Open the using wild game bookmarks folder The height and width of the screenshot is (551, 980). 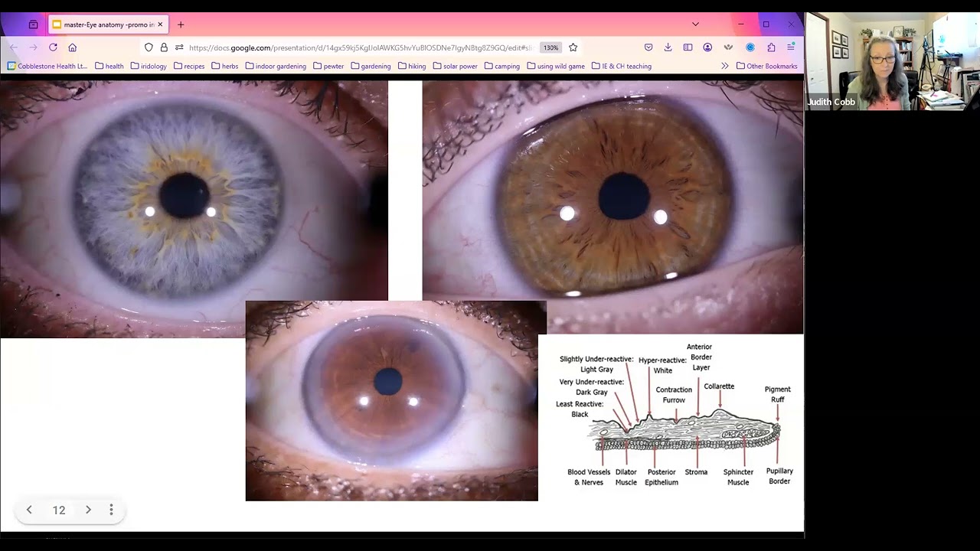pos(556,66)
